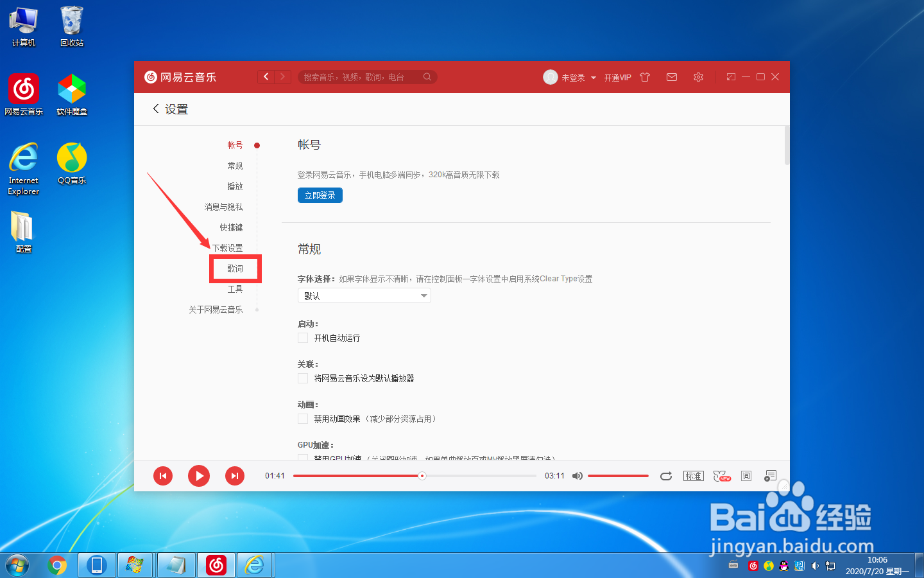Open the sound effect icon with NEW badge
The width and height of the screenshot is (924, 578).
[x=722, y=476]
